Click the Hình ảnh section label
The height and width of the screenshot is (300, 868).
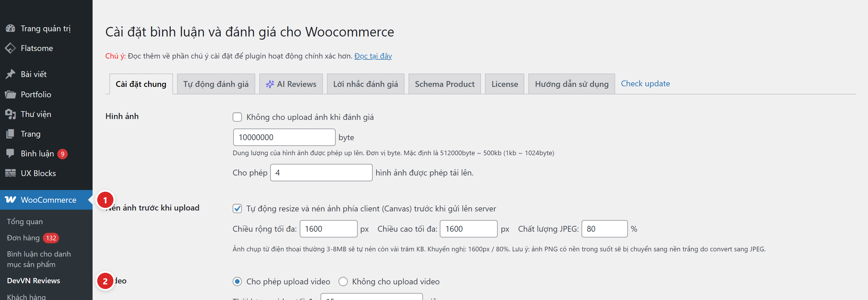coord(122,116)
